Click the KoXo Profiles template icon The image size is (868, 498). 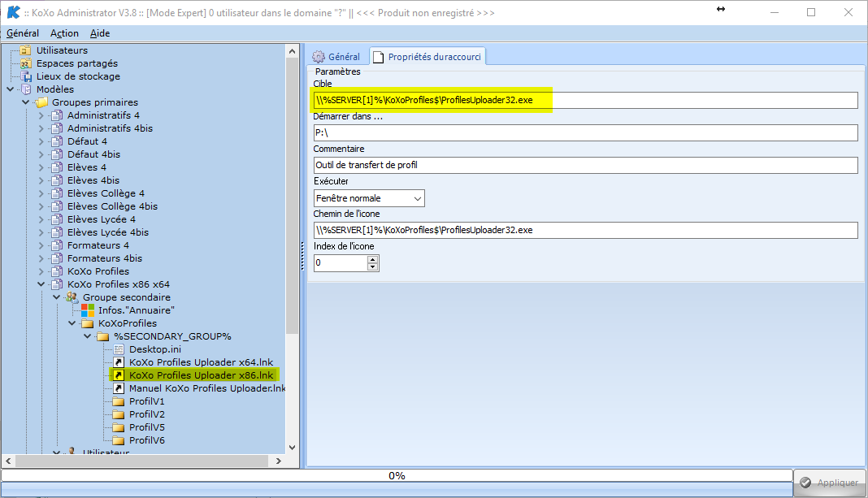(56, 271)
